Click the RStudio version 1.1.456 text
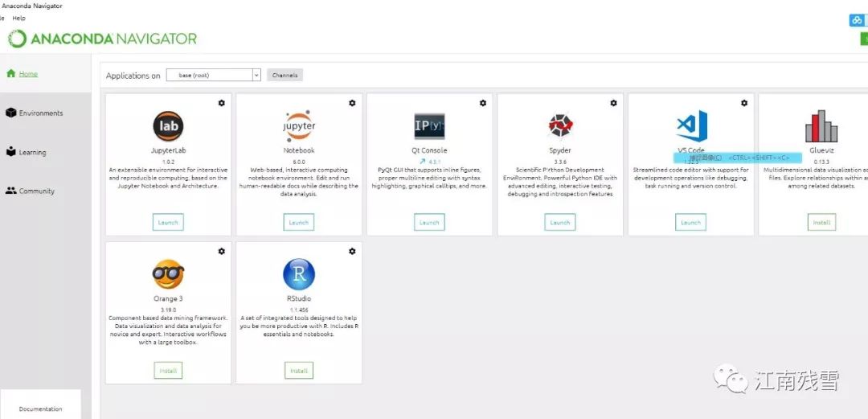This screenshot has width=868, height=419. point(299,310)
